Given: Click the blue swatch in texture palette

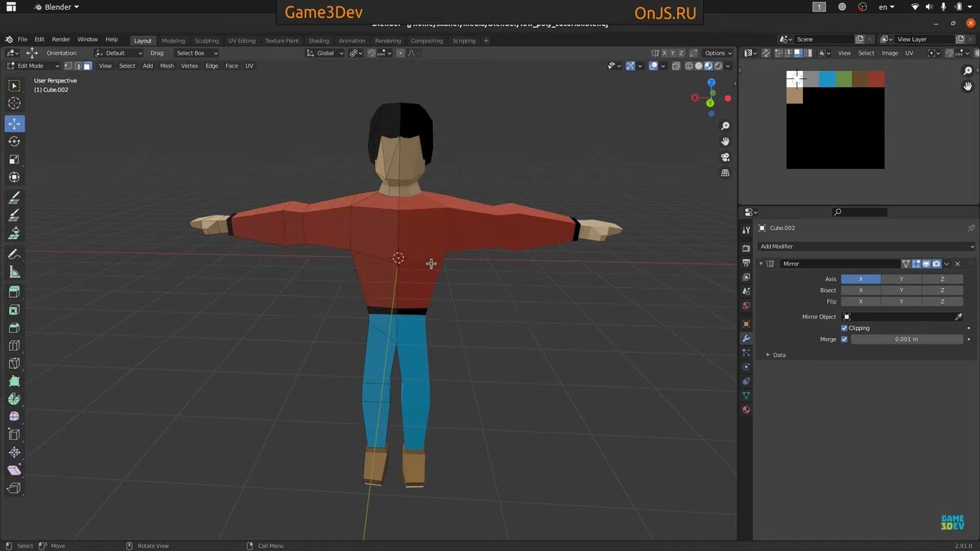Looking at the screenshot, I should (827, 79).
